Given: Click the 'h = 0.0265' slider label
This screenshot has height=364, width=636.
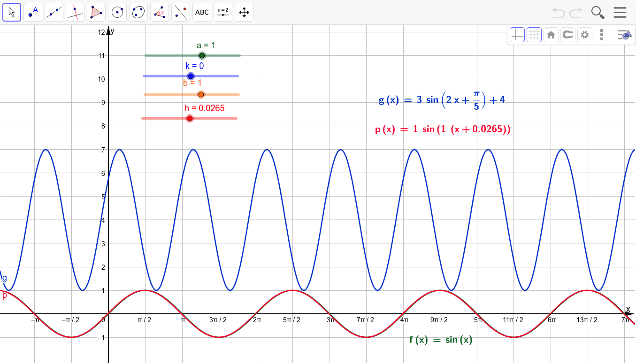Looking at the screenshot, I should pos(204,108).
